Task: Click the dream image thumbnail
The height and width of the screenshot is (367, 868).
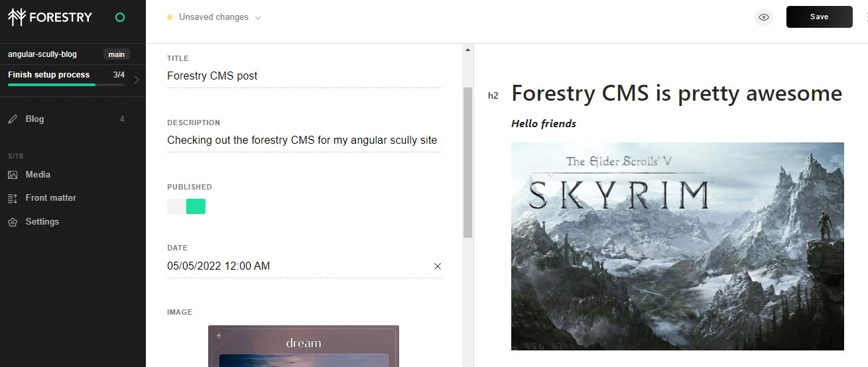Action: [x=304, y=346]
